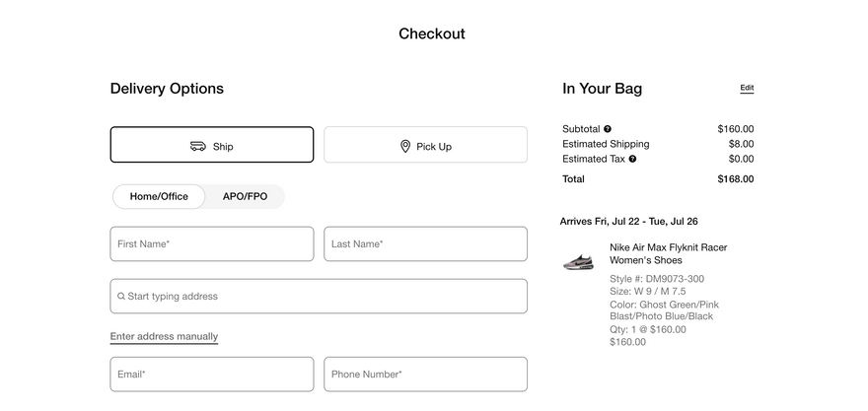Click the location pin icon on Pick Up
Screen dimensions: 868x411
404,146
